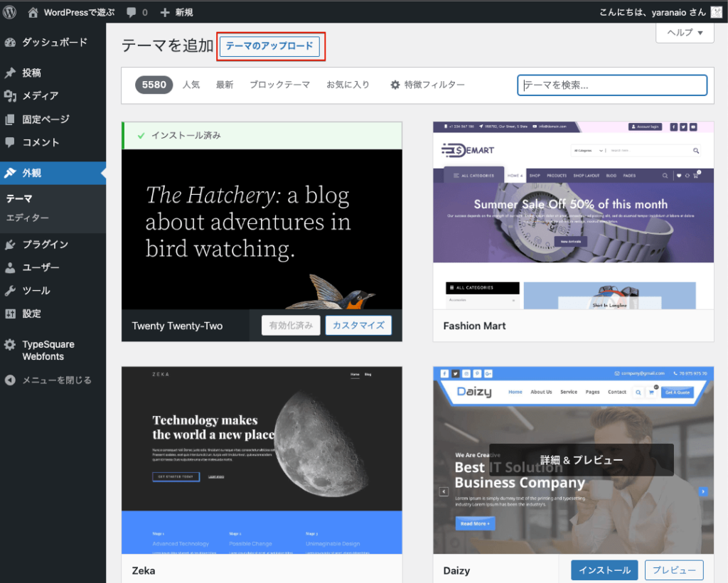
Task: Click the コメント speech bubble icon
Action: 10,142
